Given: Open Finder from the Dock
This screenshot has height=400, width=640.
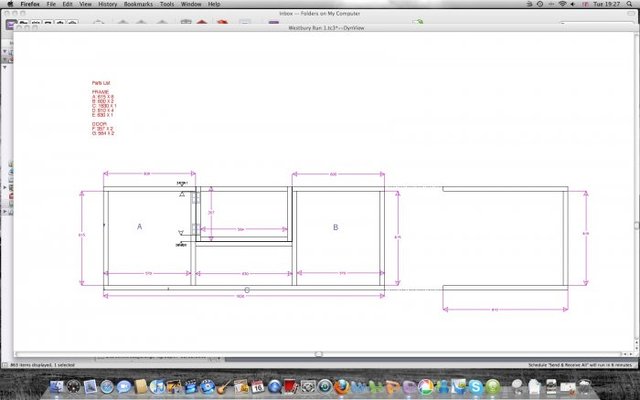Looking at the screenshot, I should [90, 385].
